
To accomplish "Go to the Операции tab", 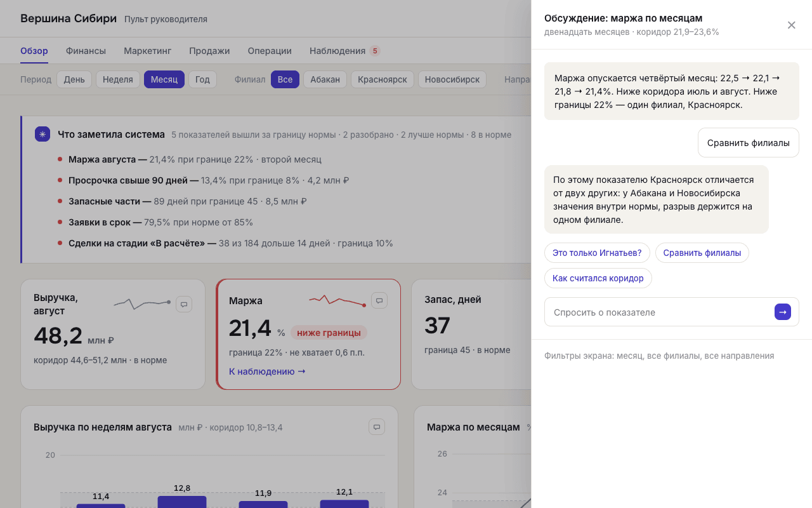I will pos(270,51).
